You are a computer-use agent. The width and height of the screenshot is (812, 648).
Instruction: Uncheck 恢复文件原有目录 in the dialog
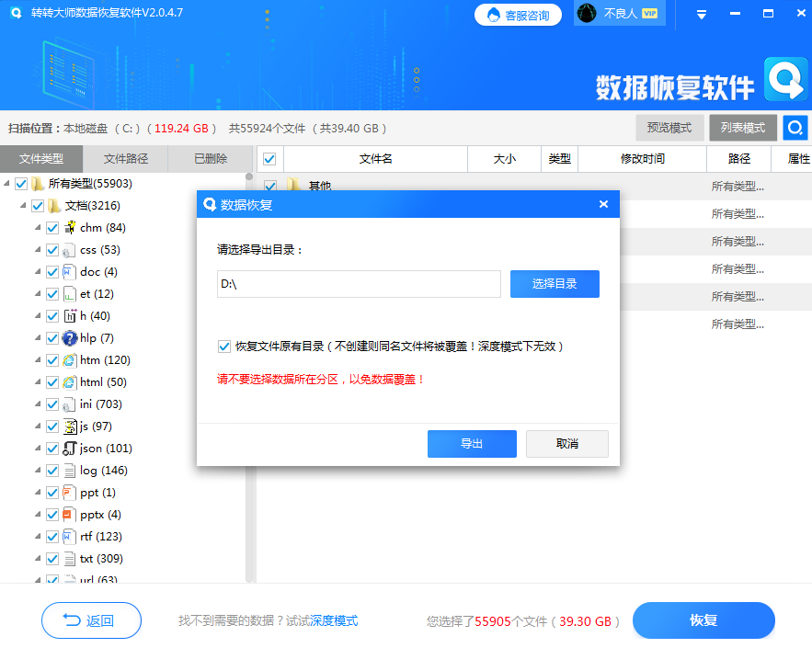(223, 346)
